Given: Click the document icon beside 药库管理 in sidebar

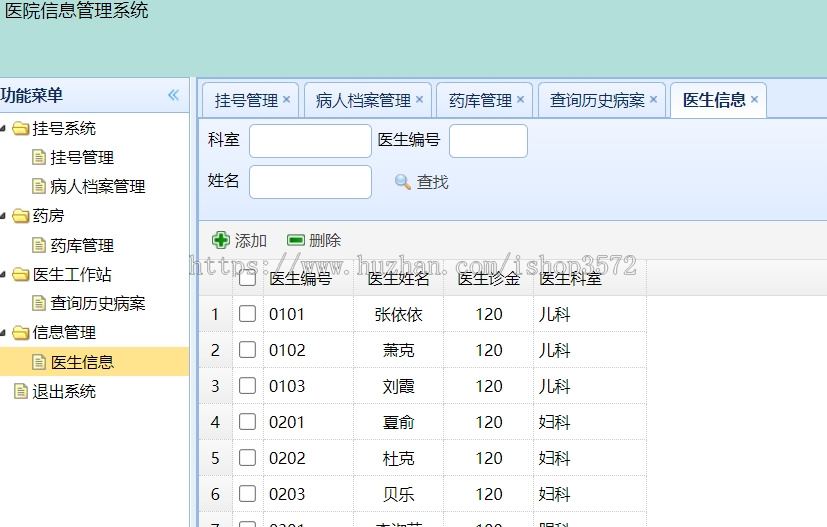Looking at the screenshot, I should pos(39,245).
